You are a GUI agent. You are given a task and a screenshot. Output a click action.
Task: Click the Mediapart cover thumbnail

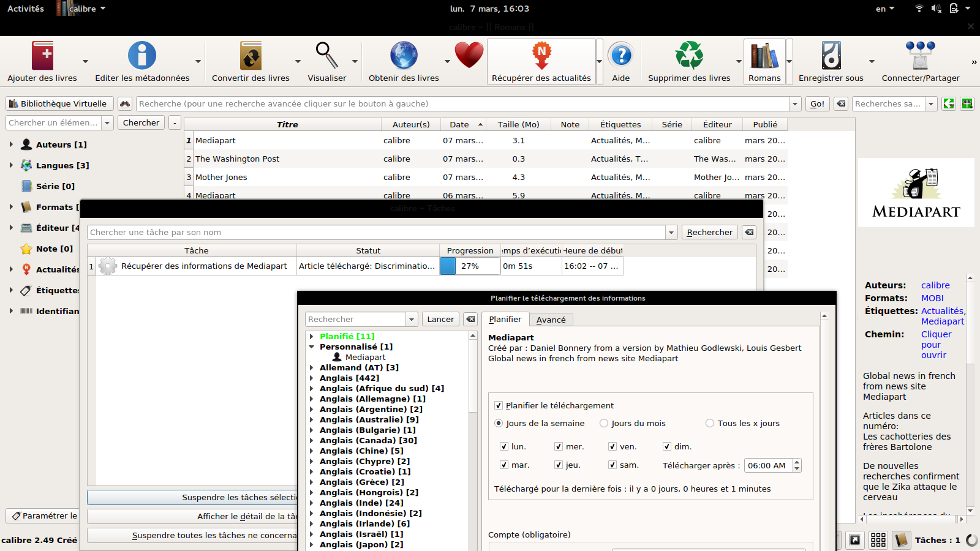[x=916, y=193]
